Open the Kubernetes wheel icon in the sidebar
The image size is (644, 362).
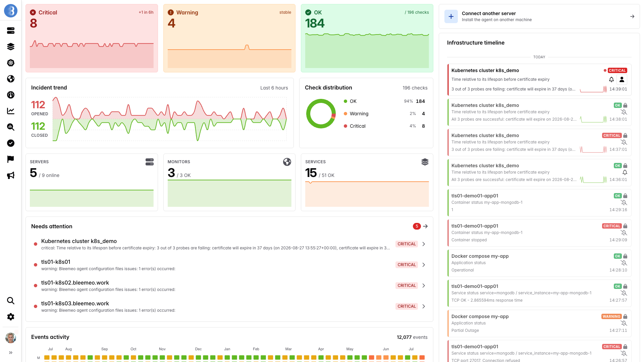[11, 63]
